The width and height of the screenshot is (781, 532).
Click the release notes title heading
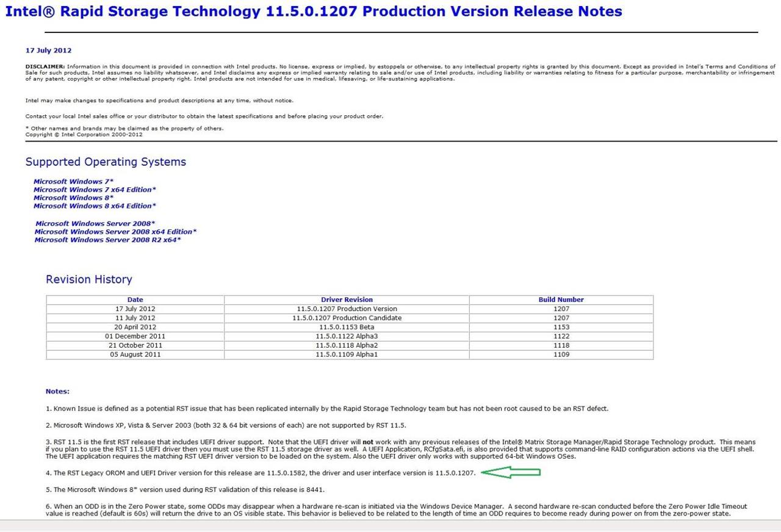point(314,12)
